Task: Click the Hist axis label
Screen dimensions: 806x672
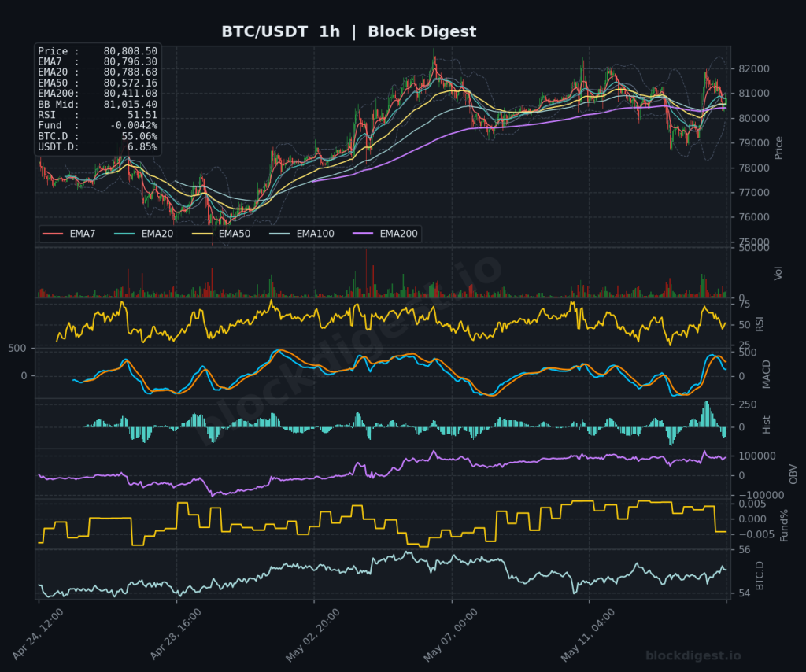Action: coord(767,425)
